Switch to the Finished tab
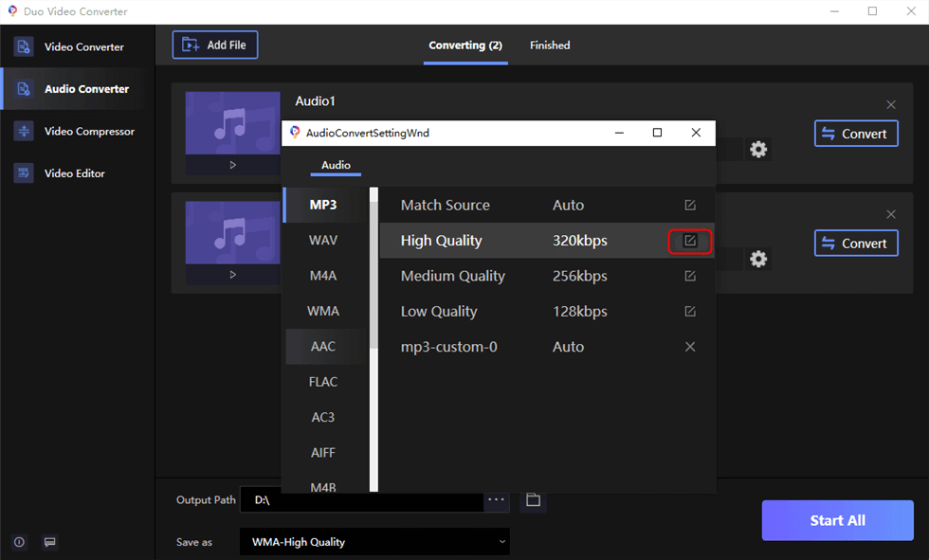This screenshot has width=929, height=560. (x=550, y=45)
